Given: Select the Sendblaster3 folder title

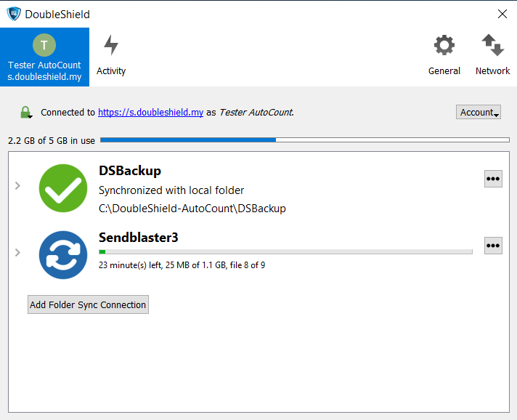Looking at the screenshot, I should (x=139, y=238).
